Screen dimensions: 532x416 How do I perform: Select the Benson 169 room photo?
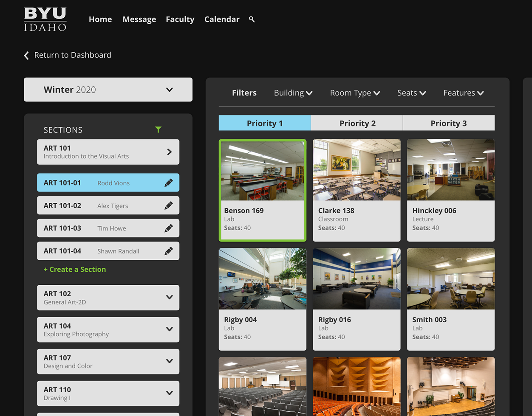[263, 171]
